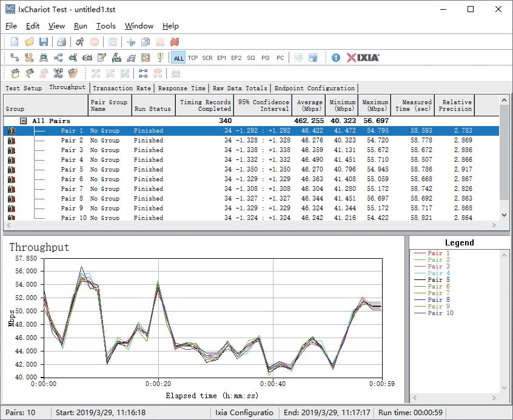Image resolution: width=513 pixels, height=420 pixels.
Task: Start the test with the Run icon
Action: [80, 42]
